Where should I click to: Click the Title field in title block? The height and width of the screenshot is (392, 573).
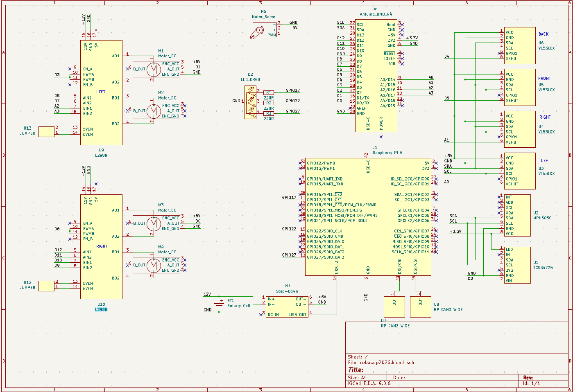356,370
